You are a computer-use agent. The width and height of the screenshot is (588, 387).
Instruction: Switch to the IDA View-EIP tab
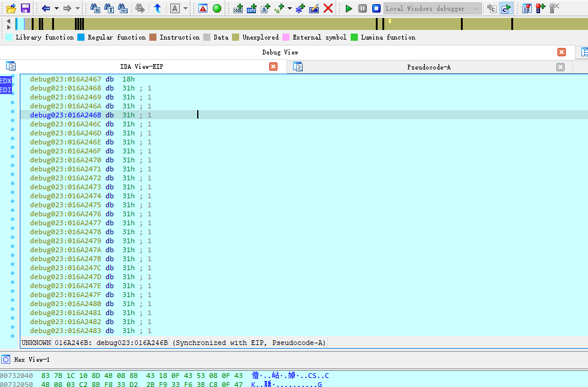click(x=141, y=66)
